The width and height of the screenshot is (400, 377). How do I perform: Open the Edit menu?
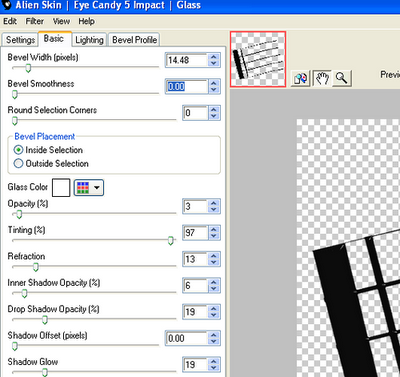[x=10, y=21]
